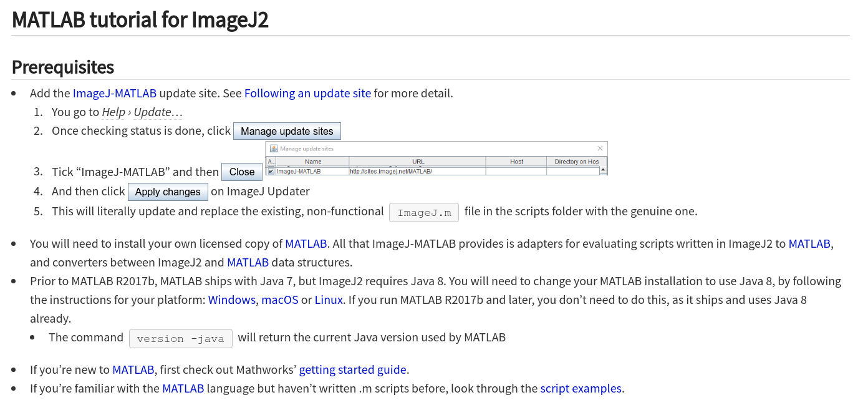The width and height of the screenshot is (868, 410).
Task: Click the "Apply changes" button
Action: (168, 192)
